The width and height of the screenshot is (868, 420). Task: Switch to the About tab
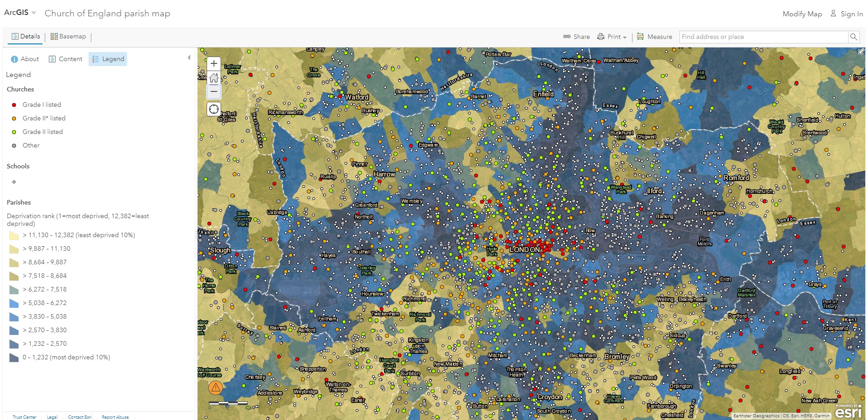pos(25,59)
